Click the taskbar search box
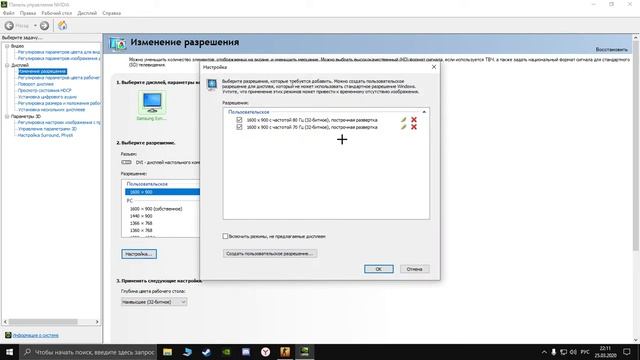 click(88, 352)
